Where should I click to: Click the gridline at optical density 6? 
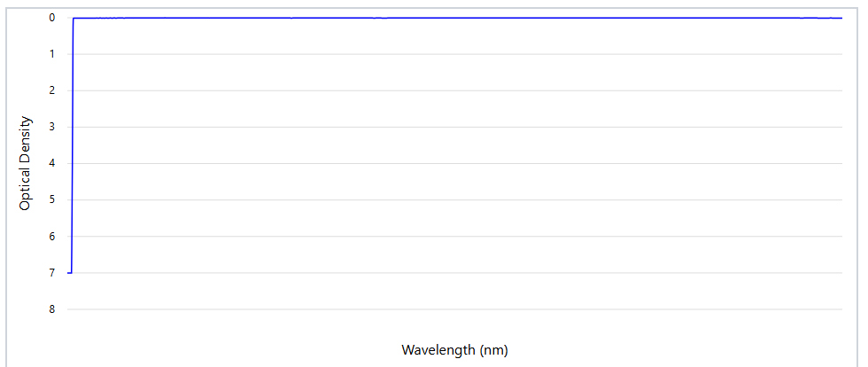point(454,236)
